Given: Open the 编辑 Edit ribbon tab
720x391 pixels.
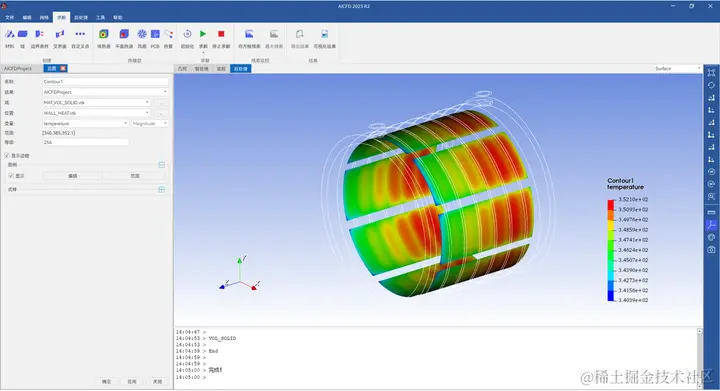Looking at the screenshot, I should (x=27, y=17).
